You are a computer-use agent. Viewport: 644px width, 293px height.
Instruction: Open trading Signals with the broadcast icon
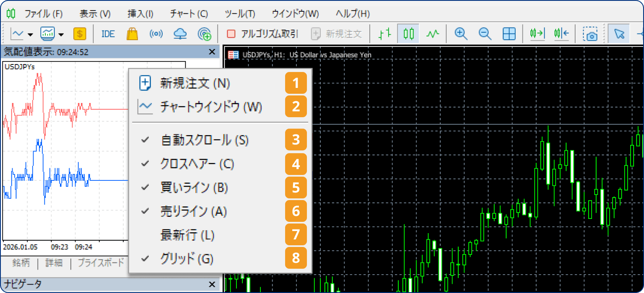156,34
